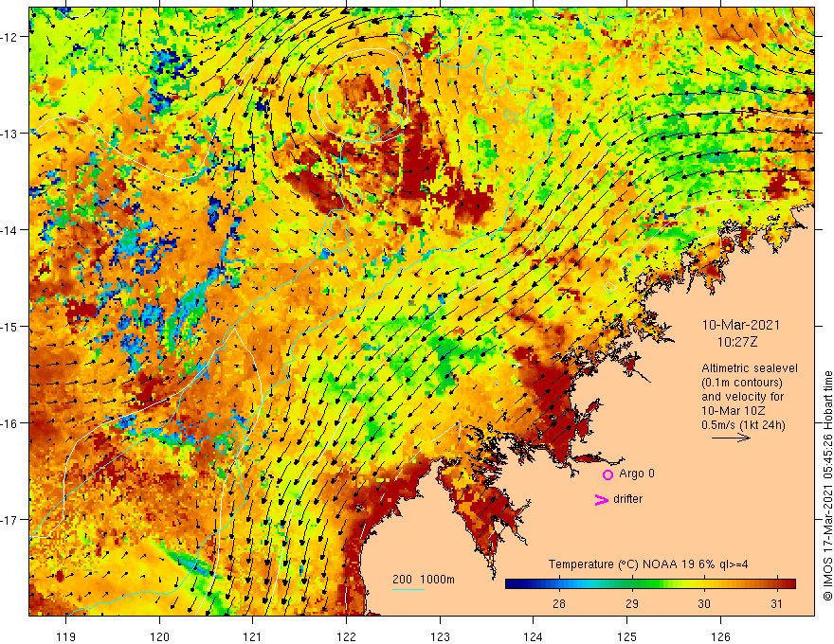
Task: Click the colour bar tick label 29
Action: tap(631, 603)
